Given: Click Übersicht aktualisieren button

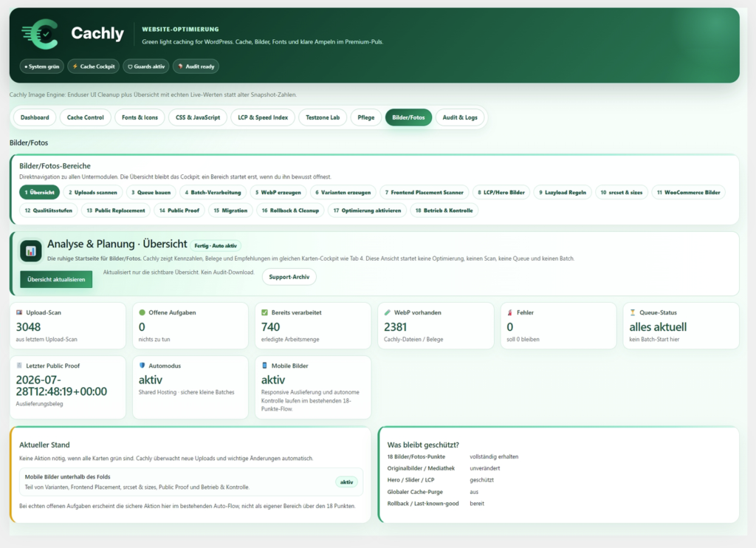Looking at the screenshot, I should tap(56, 279).
